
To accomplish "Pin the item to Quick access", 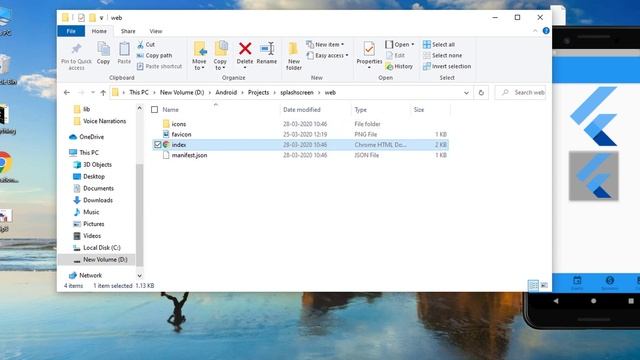I will [x=76, y=56].
